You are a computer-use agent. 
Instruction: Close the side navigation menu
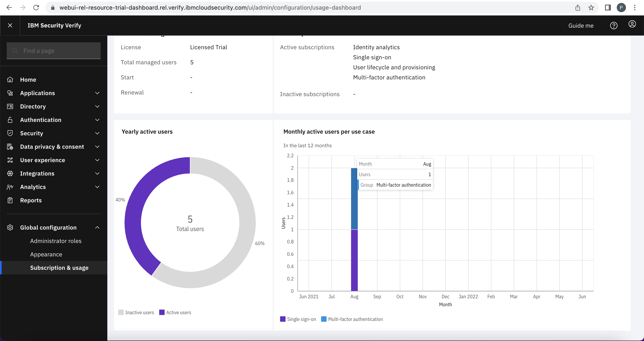[10, 25]
